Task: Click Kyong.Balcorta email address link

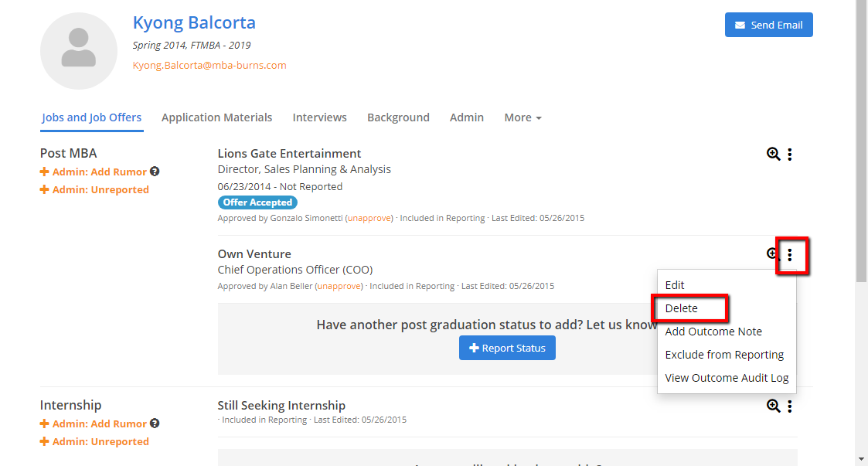Action: coord(209,66)
